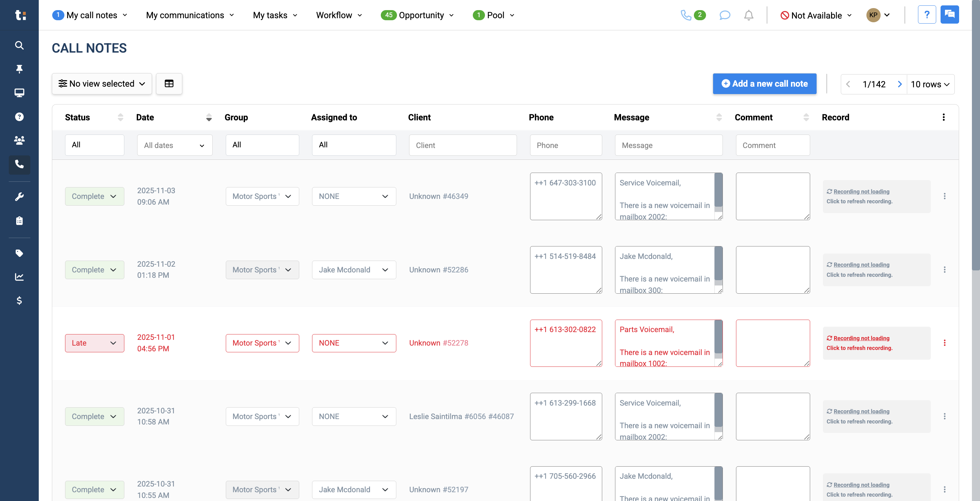
Task: Open the wrench tools icon
Action: click(x=19, y=197)
